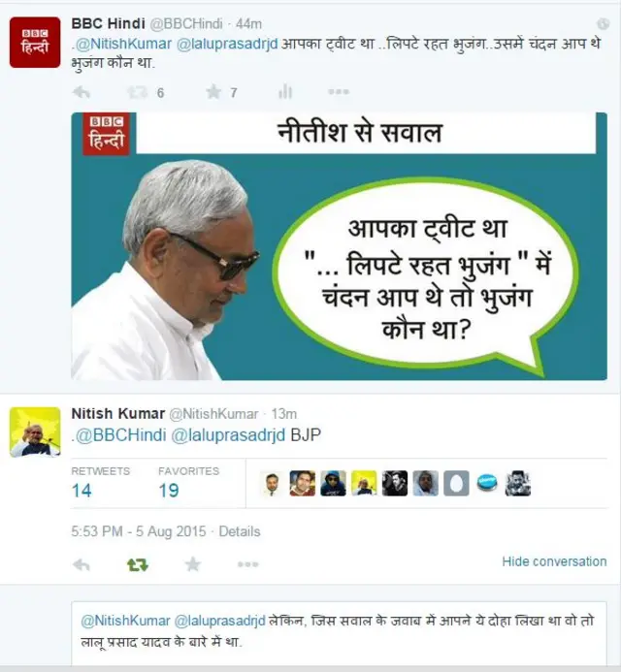View analytics bar icon on BBC tweet

click(285, 92)
